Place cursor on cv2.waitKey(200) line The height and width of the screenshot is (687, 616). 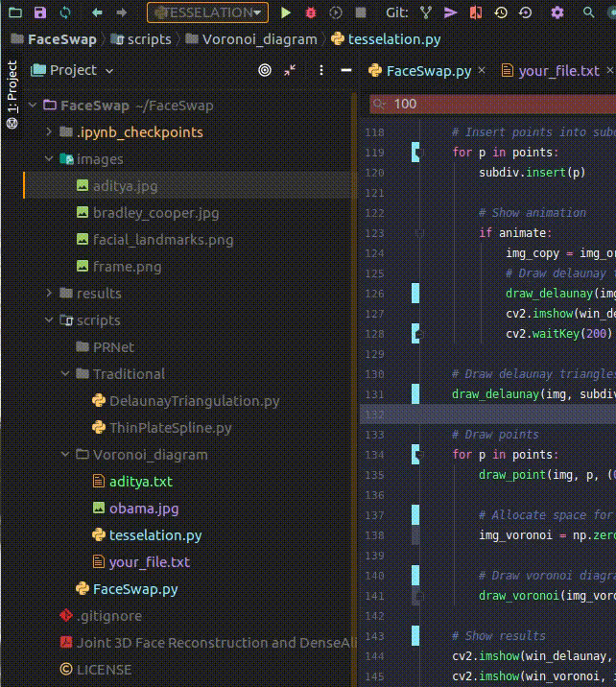pyautogui.click(x=558, y=334)
